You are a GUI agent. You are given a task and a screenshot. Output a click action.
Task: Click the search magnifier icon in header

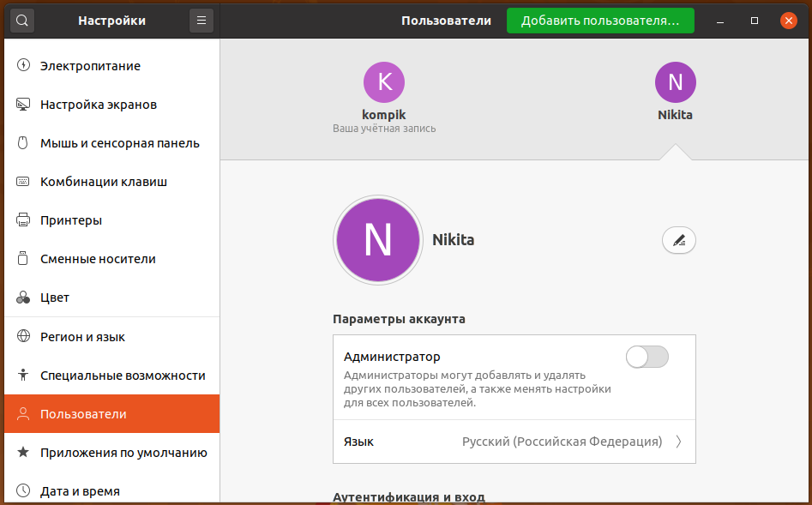click(x=22, y=21)
